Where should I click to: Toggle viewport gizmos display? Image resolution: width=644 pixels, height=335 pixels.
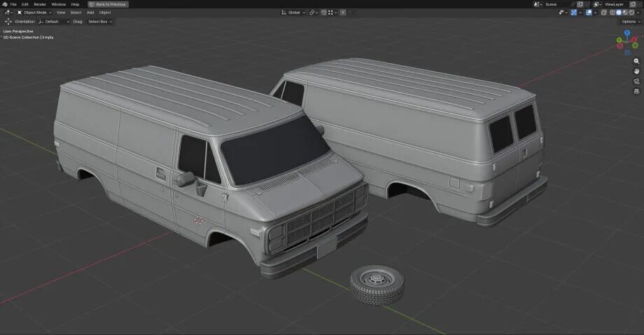[x=573, y=13]
